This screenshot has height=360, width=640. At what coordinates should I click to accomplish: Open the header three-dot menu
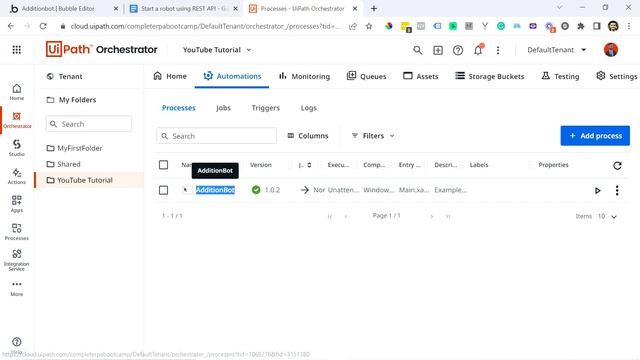click(498, 50)
